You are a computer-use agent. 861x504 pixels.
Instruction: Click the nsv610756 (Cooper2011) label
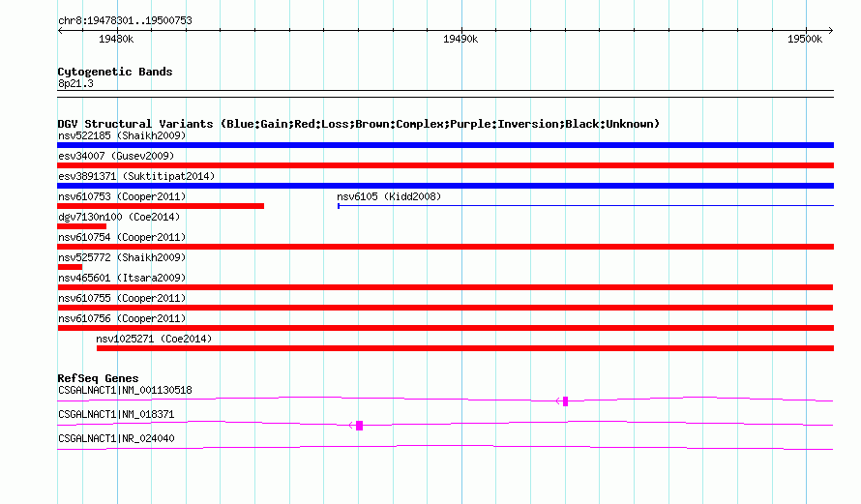click(x=122, y=318)
